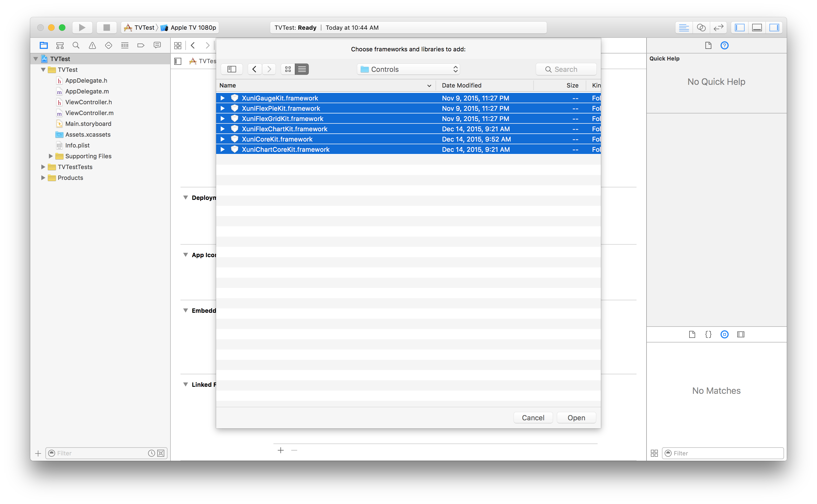This screenshot has width=817, height=504.
Task: Select XuniFlexGridKit.framework row
Action: pyautogui.click(x=408, y=119)
